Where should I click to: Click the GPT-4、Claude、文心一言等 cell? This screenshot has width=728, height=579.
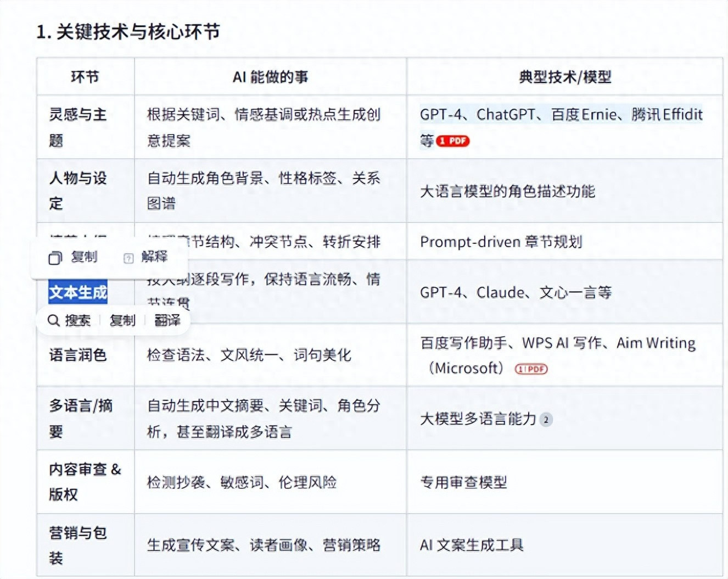click(516, 292)
